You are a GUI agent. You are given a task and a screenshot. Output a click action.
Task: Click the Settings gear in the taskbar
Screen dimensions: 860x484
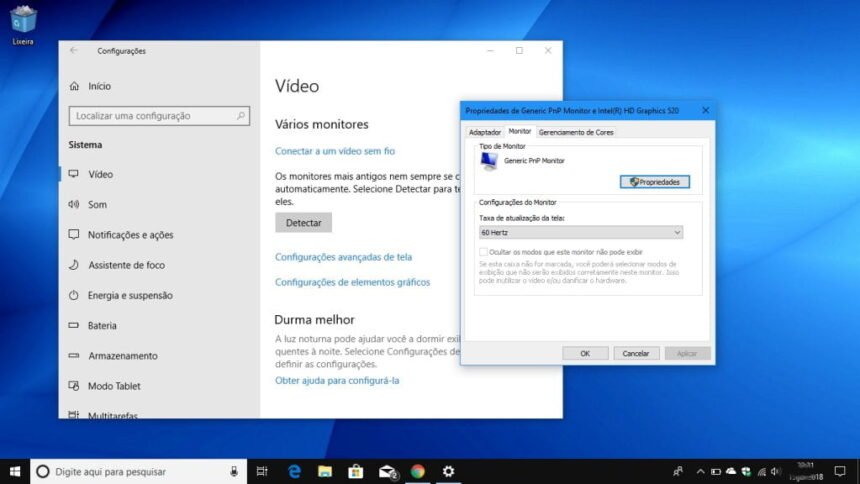[x=449, y=471]
